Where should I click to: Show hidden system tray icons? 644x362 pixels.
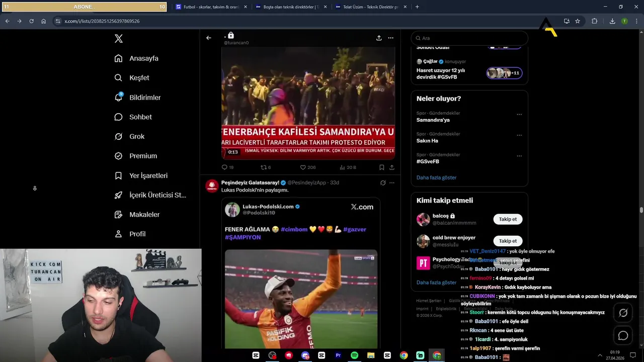pos(600,355)
